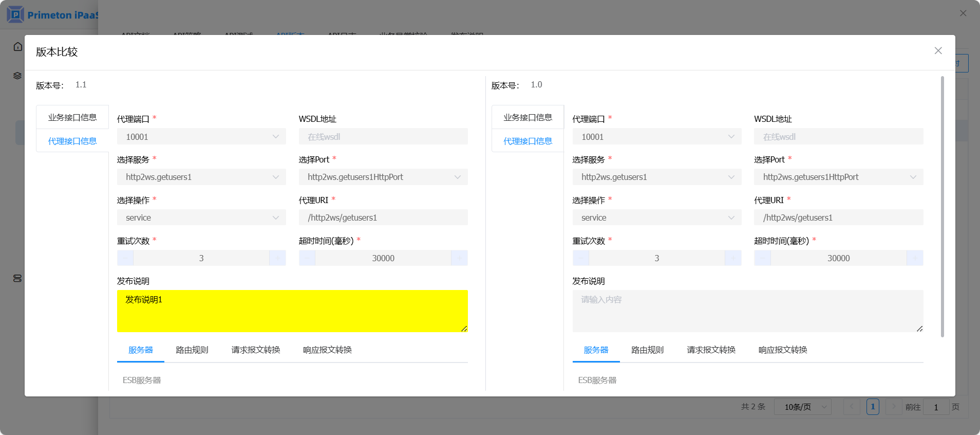The height and width of the screenshot is (435, 980).
Task: Open 代理端口 dropdown in version 1.1
Action: pyautogui.click(x=201, y=137)
